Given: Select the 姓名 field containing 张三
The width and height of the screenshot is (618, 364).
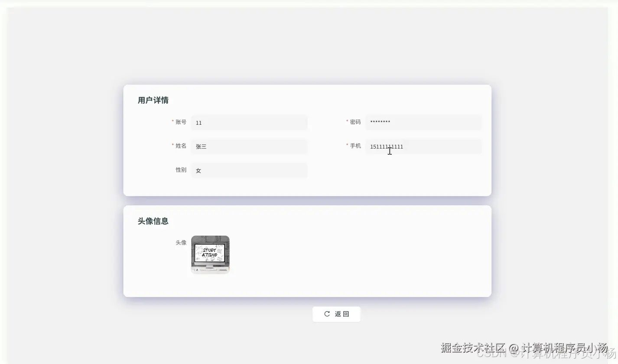Looking at the screenshot, I should point(249,146).
